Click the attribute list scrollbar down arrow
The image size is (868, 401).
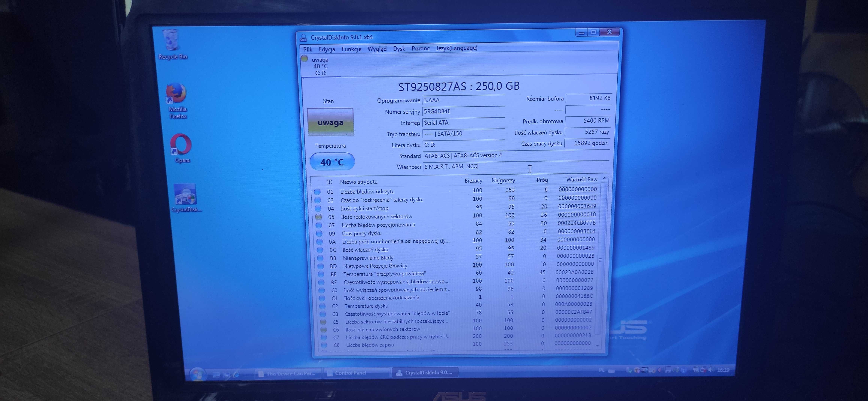598,346
